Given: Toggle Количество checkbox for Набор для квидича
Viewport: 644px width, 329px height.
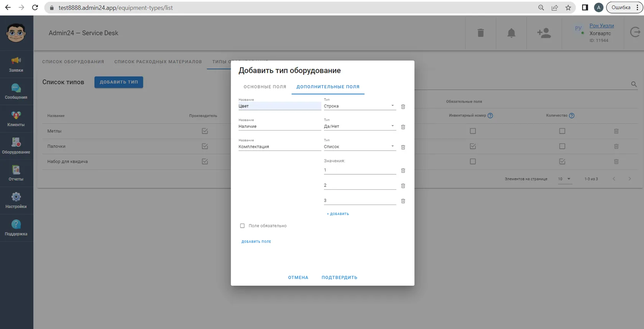Looking at the screenshot, I should pyautogui.click(x=562, y=162).
